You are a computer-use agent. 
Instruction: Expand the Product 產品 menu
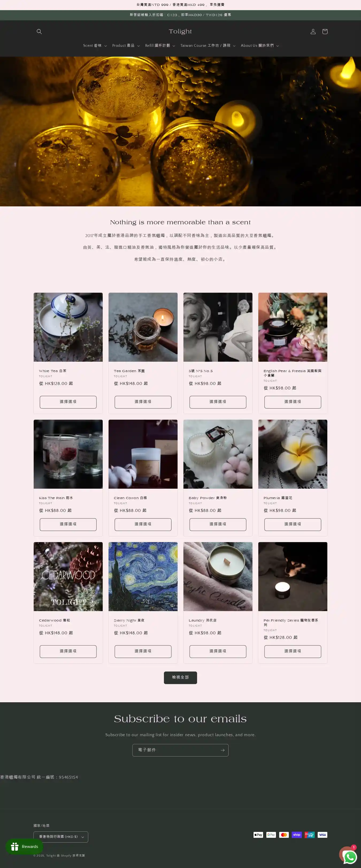[x=126, y=45]
